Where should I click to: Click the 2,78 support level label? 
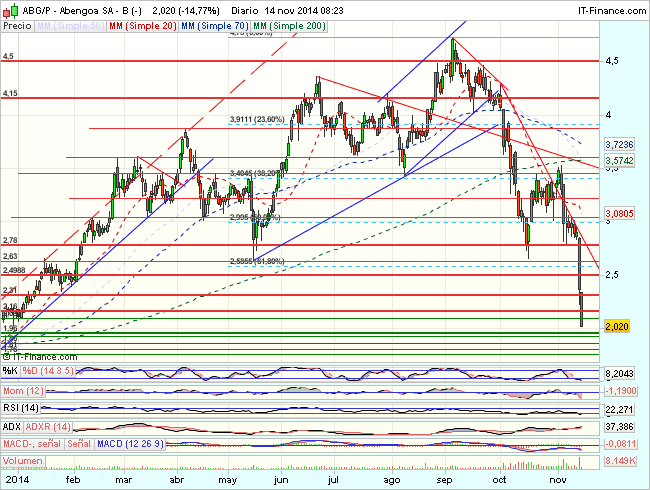click(x=10, y=240)
